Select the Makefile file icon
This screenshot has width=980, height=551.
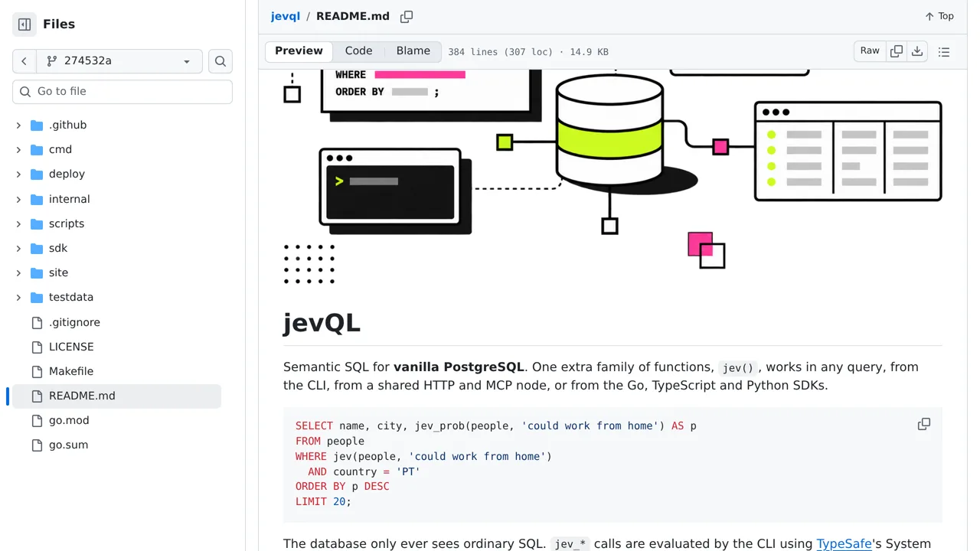coord(37,372)
